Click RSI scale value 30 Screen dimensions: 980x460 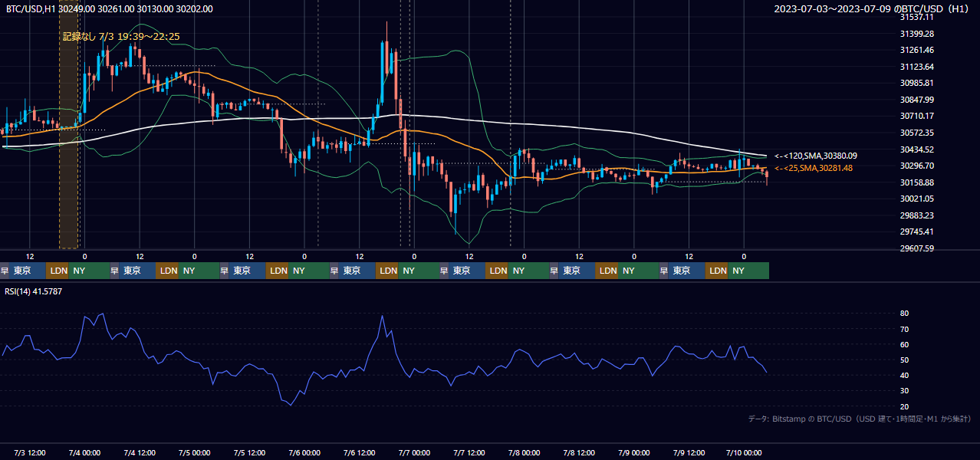tap(904, 391)
